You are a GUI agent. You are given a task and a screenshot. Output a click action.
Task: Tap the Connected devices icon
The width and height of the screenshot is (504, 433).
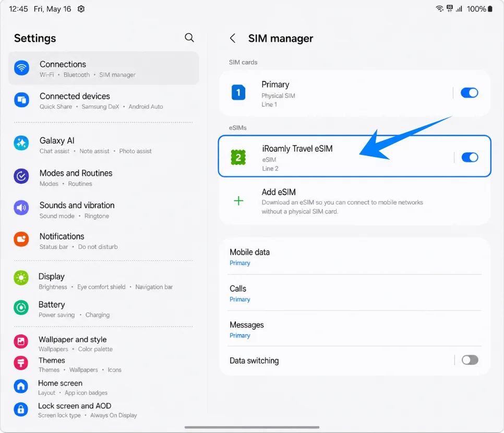[21, 100]
